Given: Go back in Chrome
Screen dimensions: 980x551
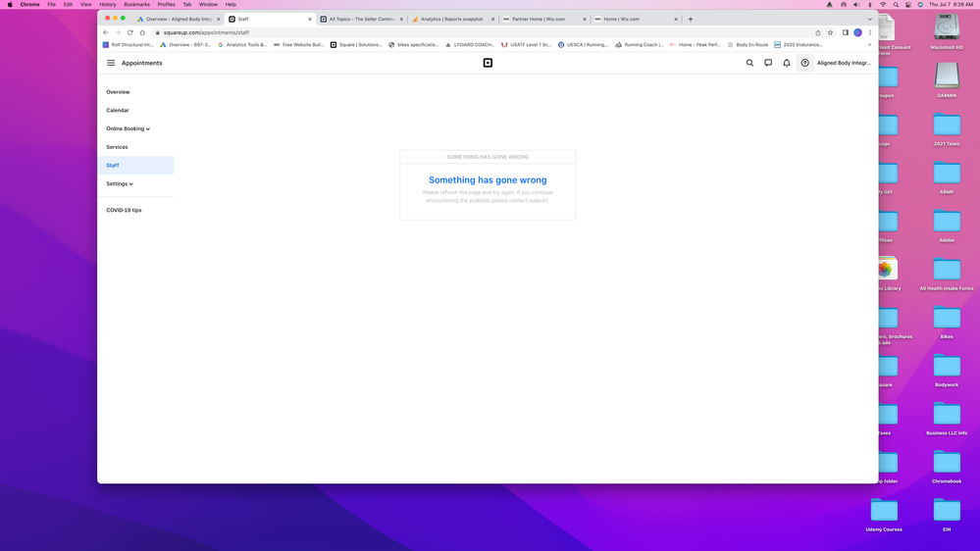Looking at the screenshot, I should coord(106,32).
